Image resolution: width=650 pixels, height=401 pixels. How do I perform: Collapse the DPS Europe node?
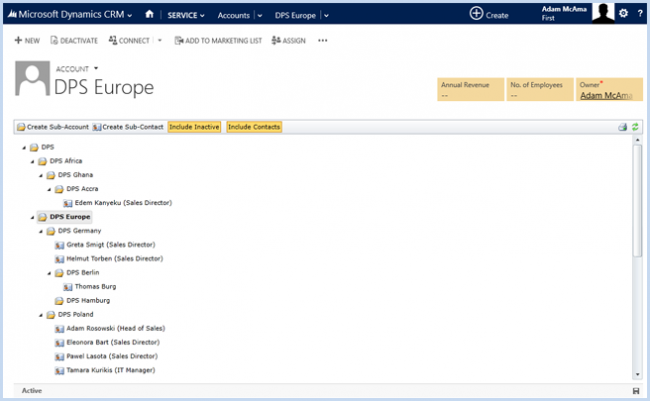(32, 217)
